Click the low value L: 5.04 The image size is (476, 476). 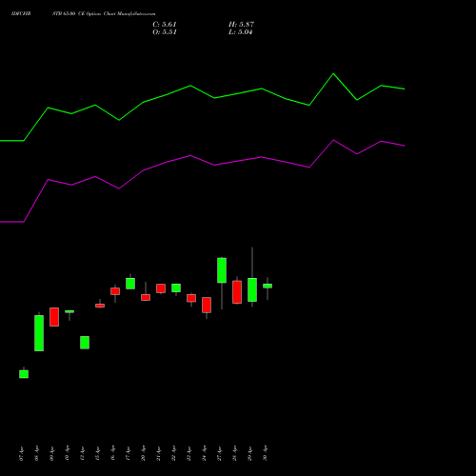[241, 32]
